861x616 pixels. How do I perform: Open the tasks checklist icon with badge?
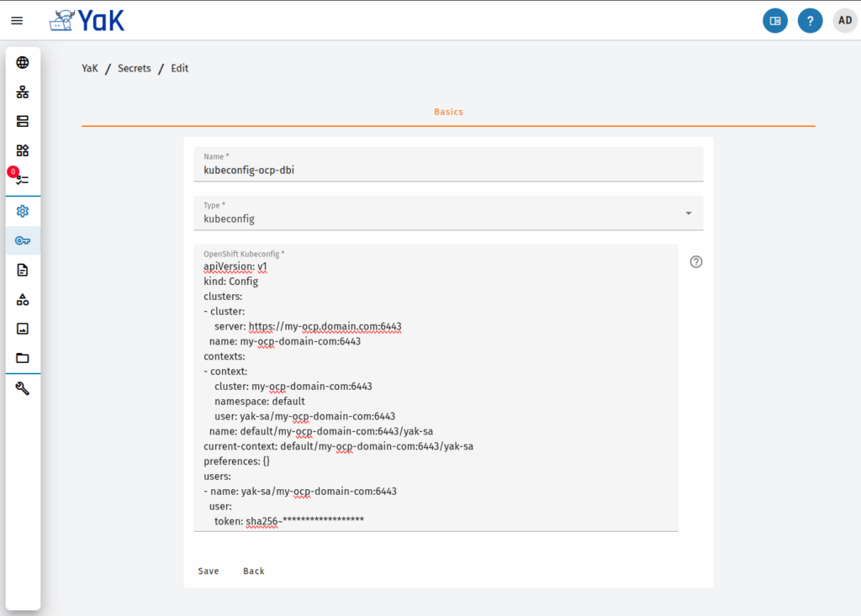23,180
